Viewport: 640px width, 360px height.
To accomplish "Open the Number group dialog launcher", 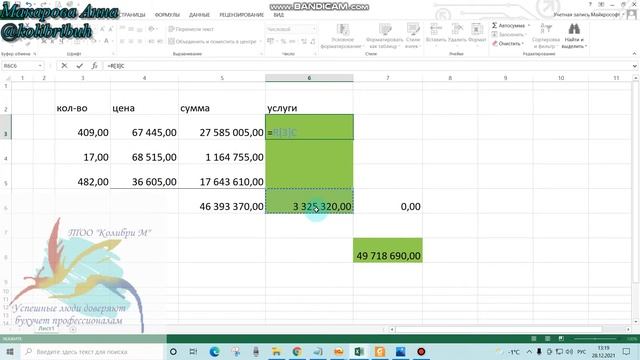I will click(315, 54).
